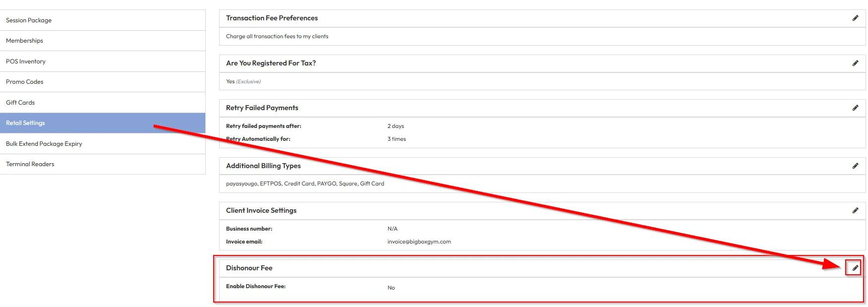Image resolution: width=868 pixels, height=307 pixels.
Task: Click the invoice@bigboxgym.com email value
Action: (x=419, y=242)
